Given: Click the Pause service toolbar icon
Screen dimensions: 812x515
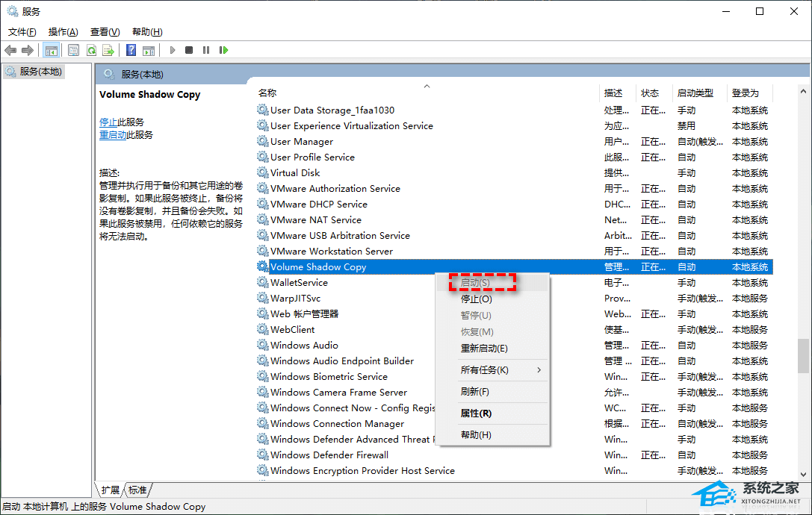Looking at the screenshot, I should coord(206,50).
